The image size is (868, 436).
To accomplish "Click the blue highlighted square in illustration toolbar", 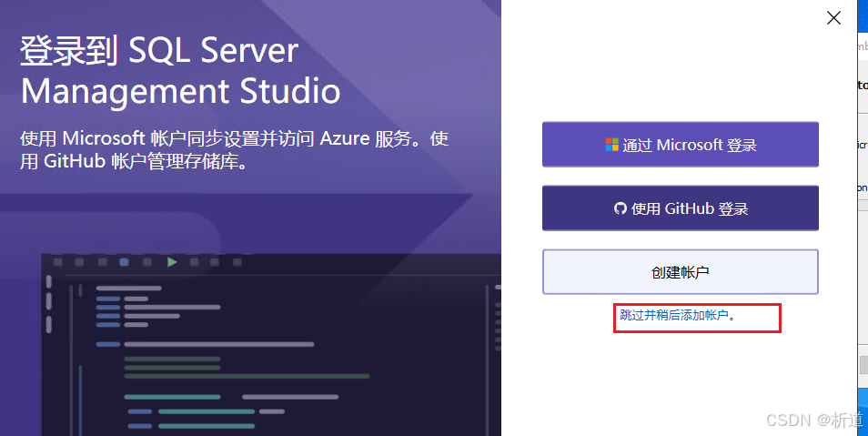I will (124, 262).
